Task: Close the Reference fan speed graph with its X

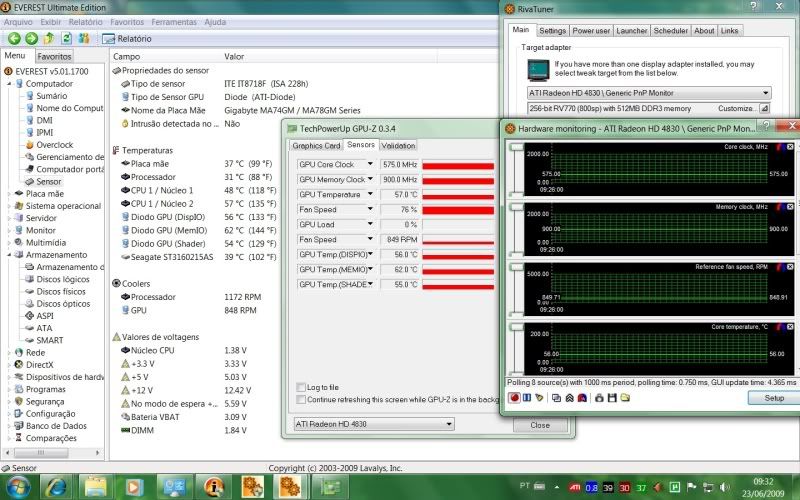Action: [x=790, y=267]
